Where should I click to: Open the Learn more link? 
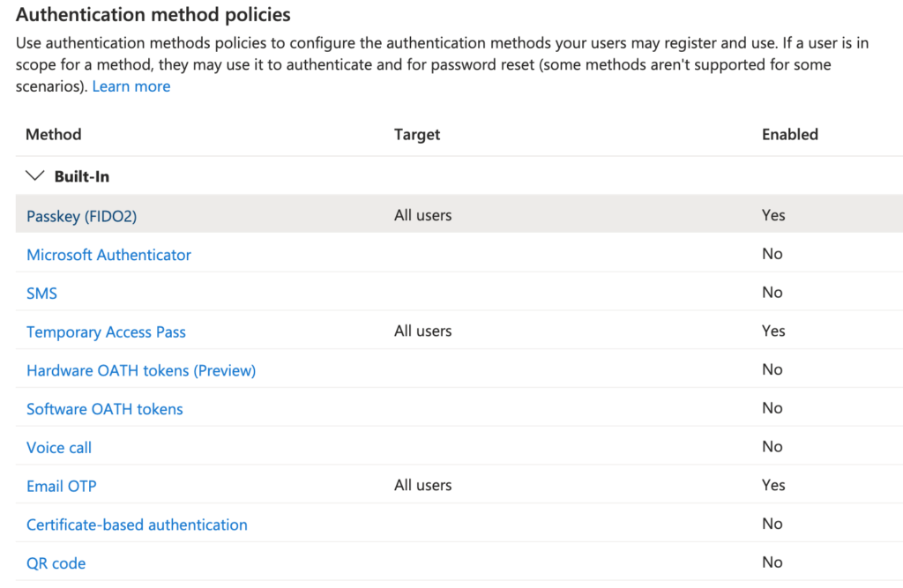pyautogui.click(x=131, y=86)
